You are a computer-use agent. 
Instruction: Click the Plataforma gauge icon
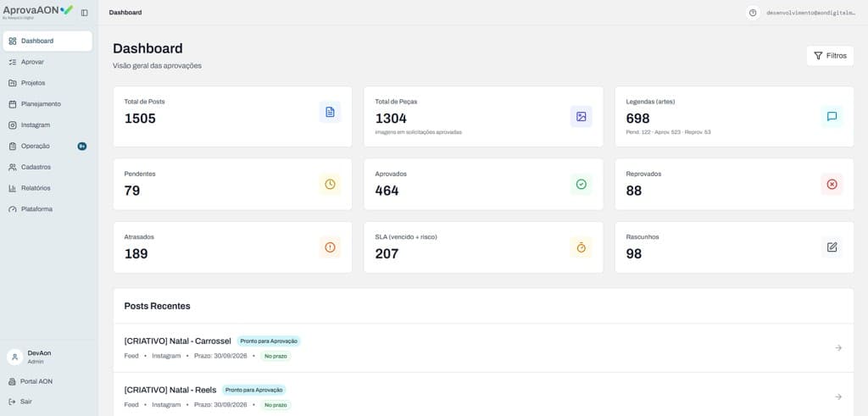[x=13, y=209]
